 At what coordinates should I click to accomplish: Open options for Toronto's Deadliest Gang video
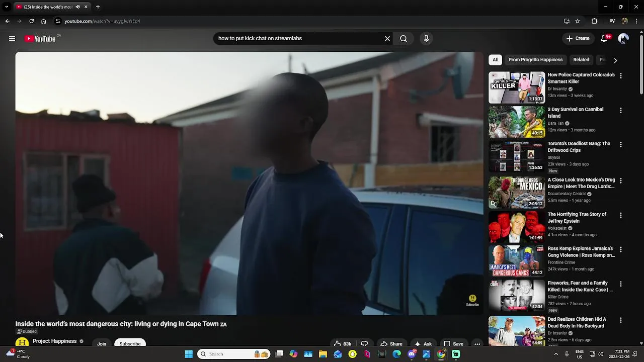620,144
